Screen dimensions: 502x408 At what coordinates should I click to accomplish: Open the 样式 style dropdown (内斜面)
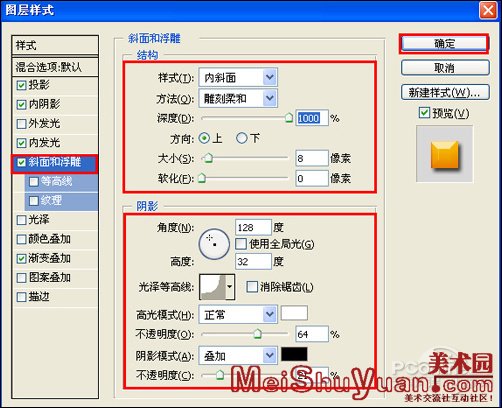[x=238, y=78]
